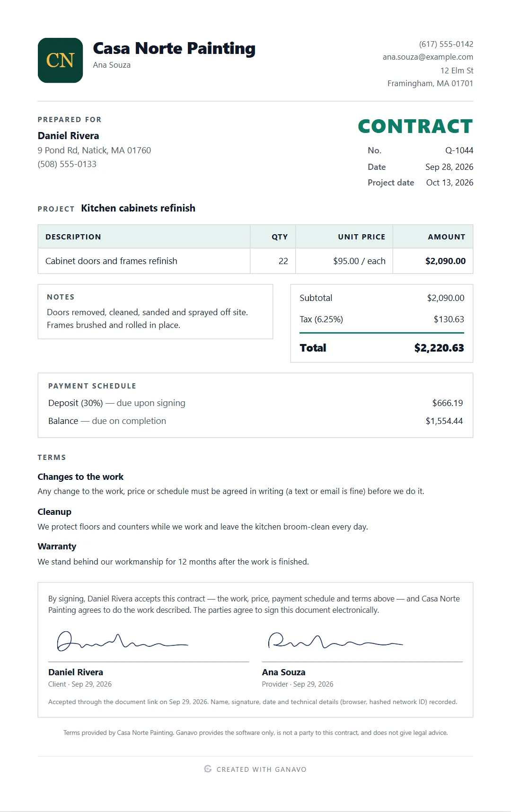Click unit price $95.00 / each
The width and height of the screenshot is (511, 812).
[359, 261]
